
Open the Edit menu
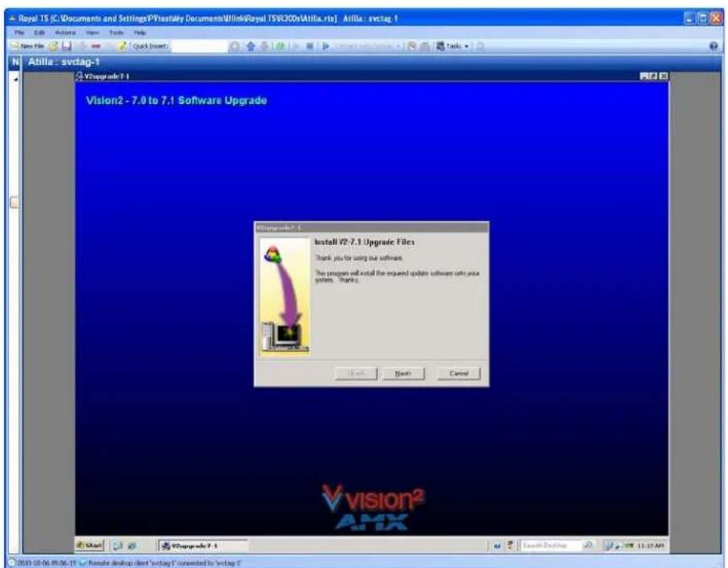pyautogui.click(x=39, y=33)
